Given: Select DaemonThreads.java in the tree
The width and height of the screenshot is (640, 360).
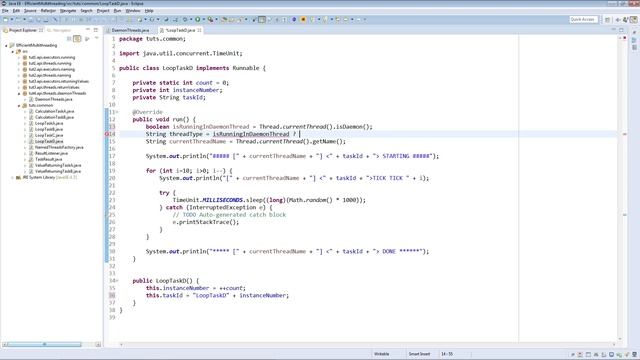Looking at the screenshot, I should coord(53,99).
